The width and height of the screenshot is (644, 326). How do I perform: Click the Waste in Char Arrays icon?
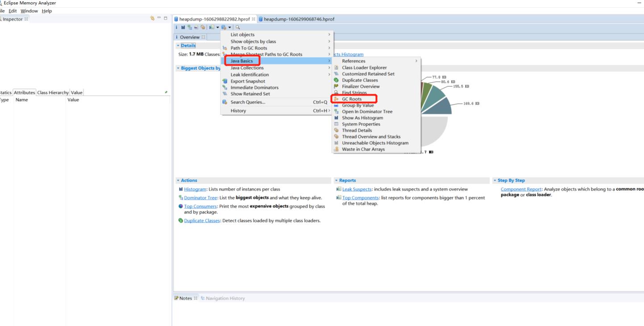point(337,149)
